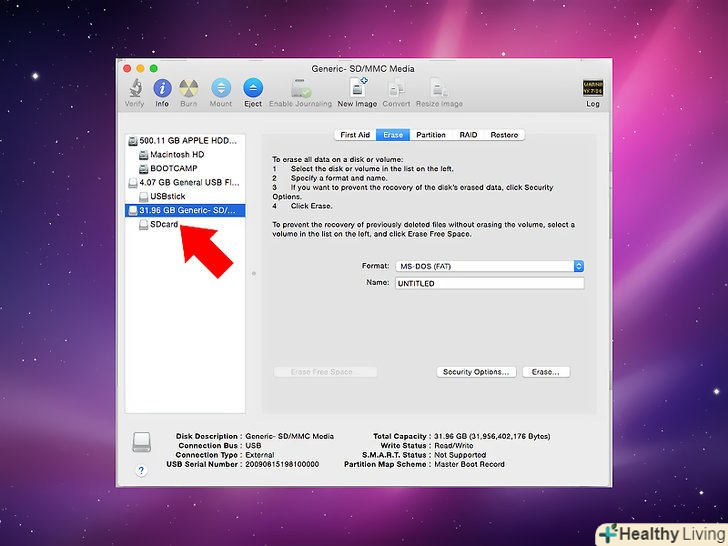Viewport: 728px width, 546px height.
Task: Switch to the RAID tab
Action: pos(468,135)
